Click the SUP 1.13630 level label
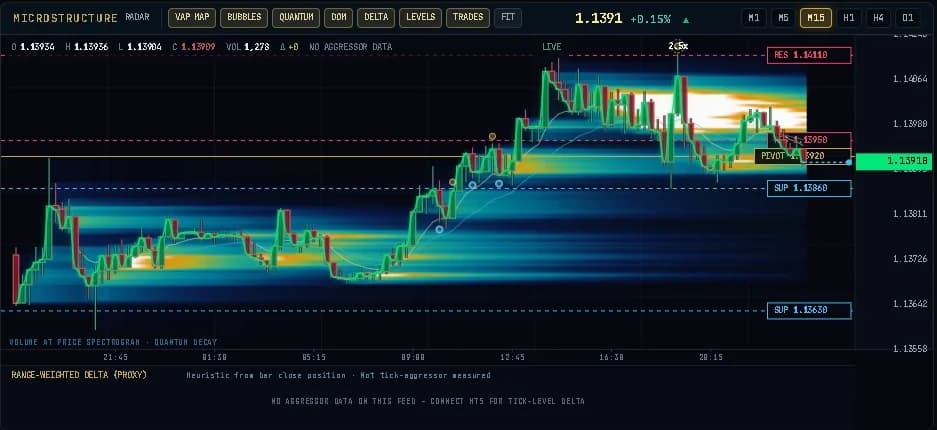Screen dimensions: 937x430 tap(809, 311)
